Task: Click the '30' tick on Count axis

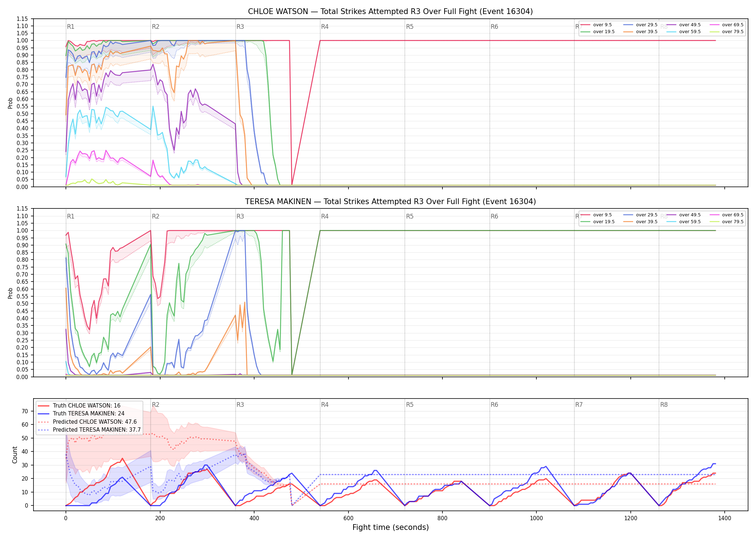Action: tap(25, 465)
